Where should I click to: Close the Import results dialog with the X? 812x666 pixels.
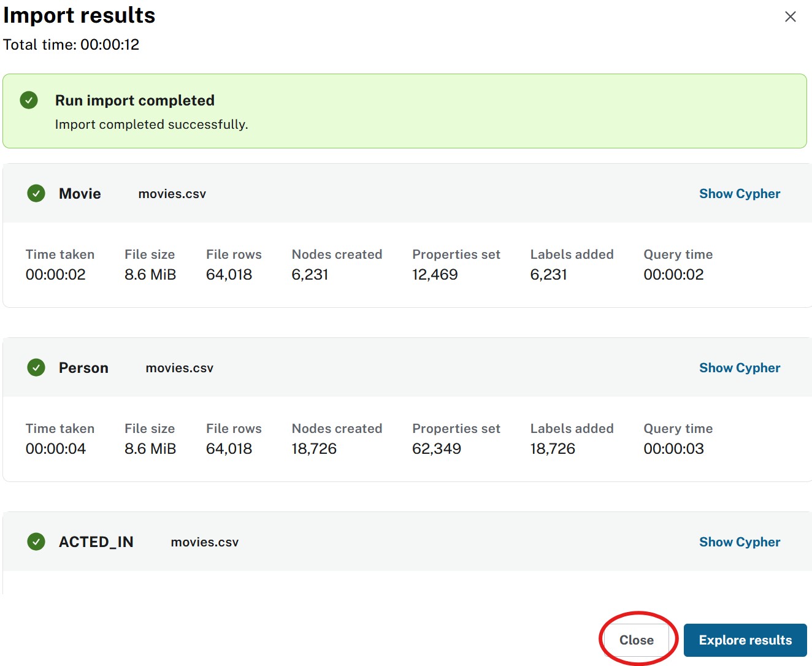click(x=791, y=17)
